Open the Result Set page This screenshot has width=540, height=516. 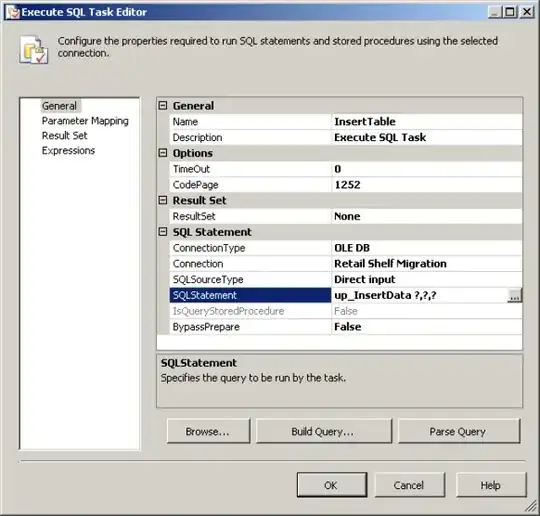64,136
